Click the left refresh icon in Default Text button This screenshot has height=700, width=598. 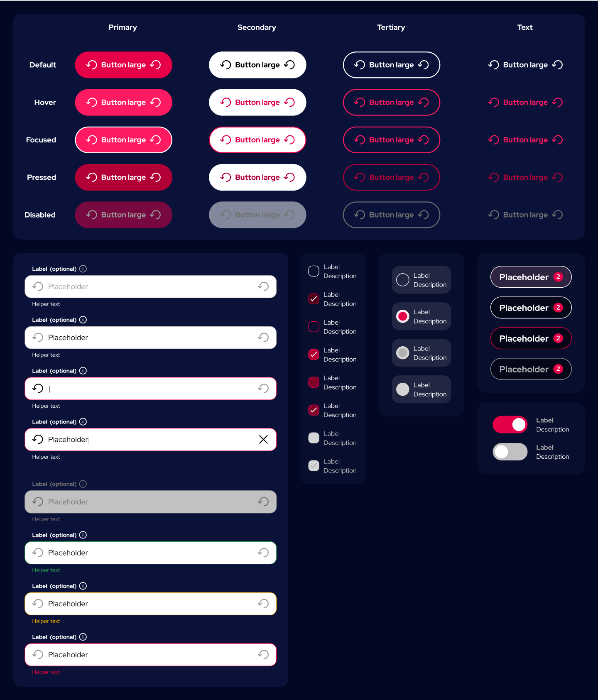(x=493, y=65)
